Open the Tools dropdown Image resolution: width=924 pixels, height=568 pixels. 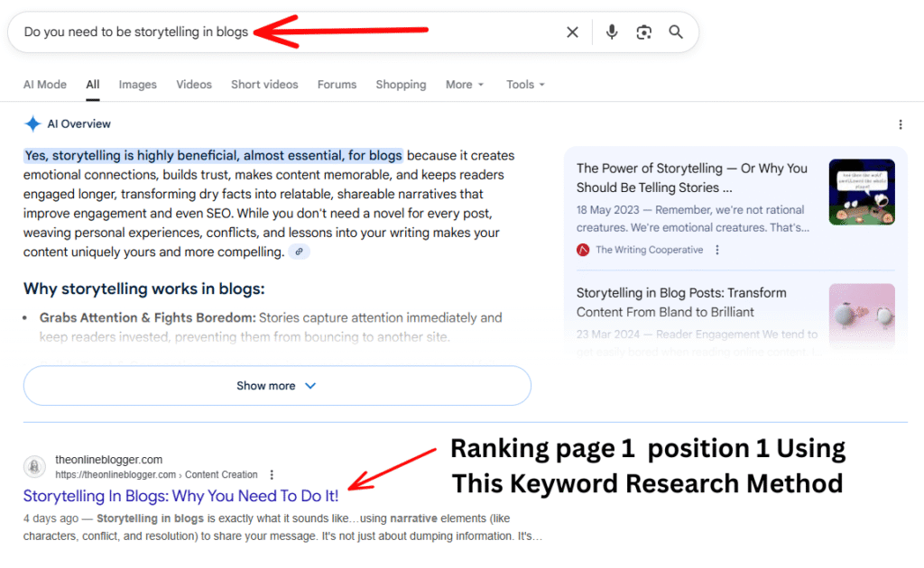[x=524, y=84]
